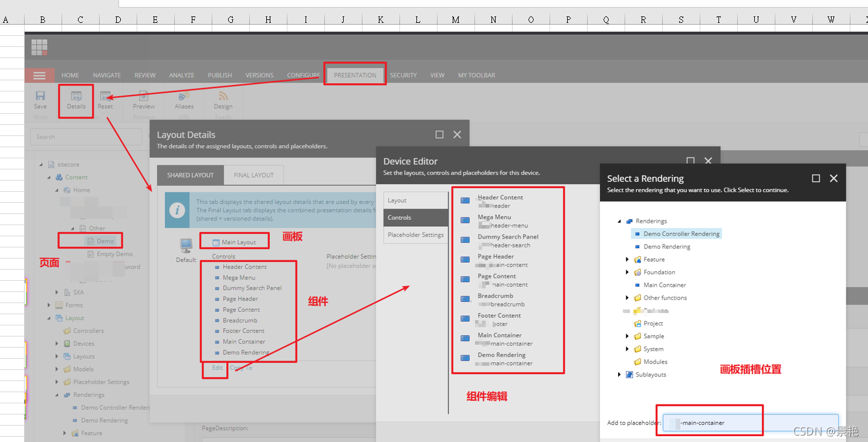Screen dimensions: 868x442
Task: Select the Modules folder in dialog
Action: (x=655, y=362)
